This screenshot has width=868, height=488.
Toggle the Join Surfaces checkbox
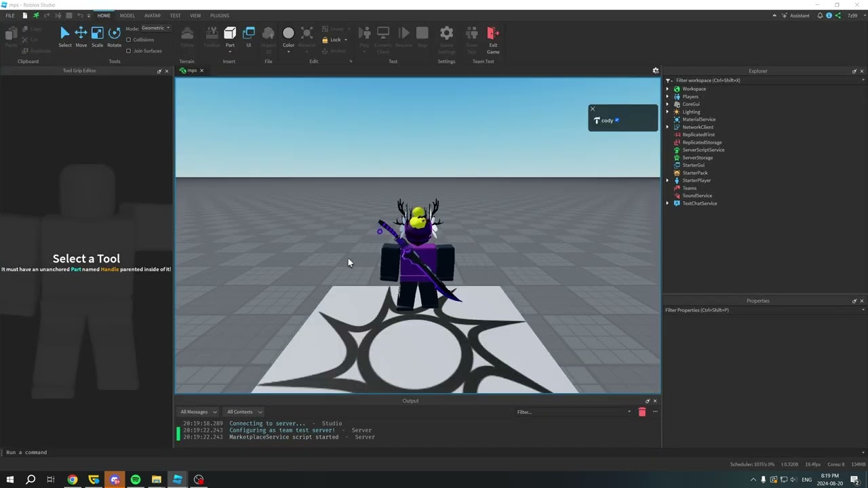(129, 51)
